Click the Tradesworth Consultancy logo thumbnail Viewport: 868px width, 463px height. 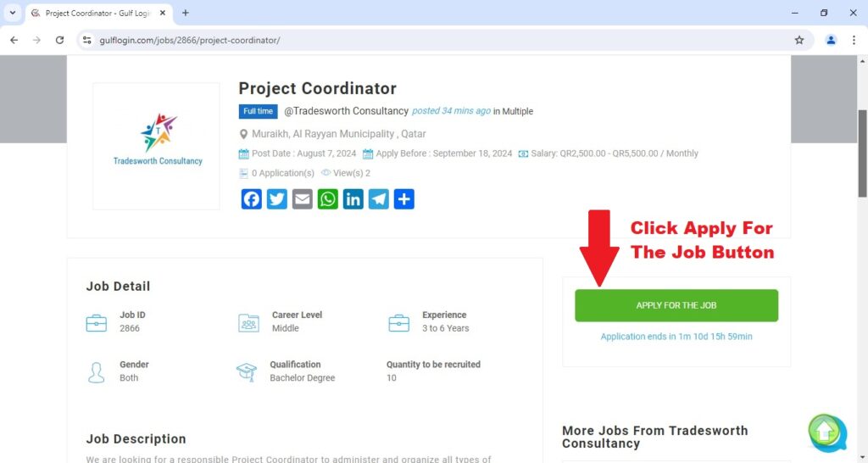pyautogui.click(x=157, y=146)
